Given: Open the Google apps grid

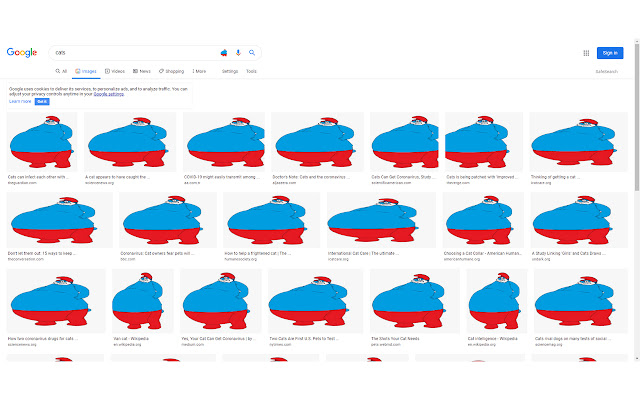Looking at the screenshot, I should coord(586,53).
